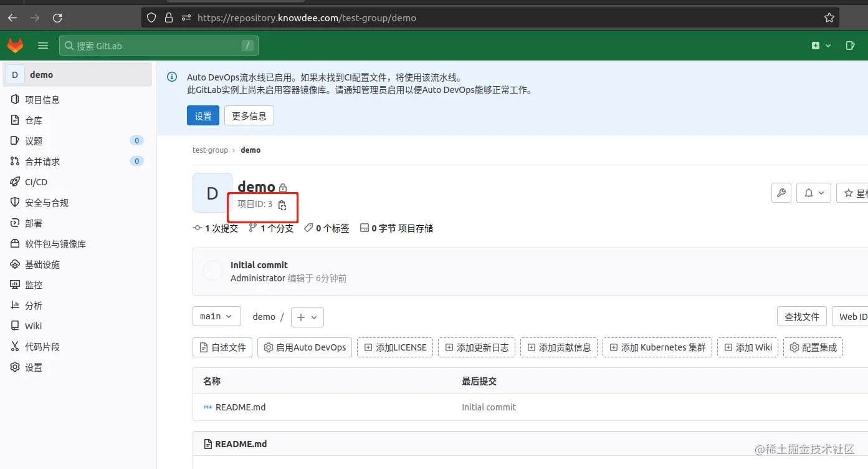This screenshot has width=868, height=469.
Task: Open the issues icon at the header's right edge
Action: pos(851,46)
